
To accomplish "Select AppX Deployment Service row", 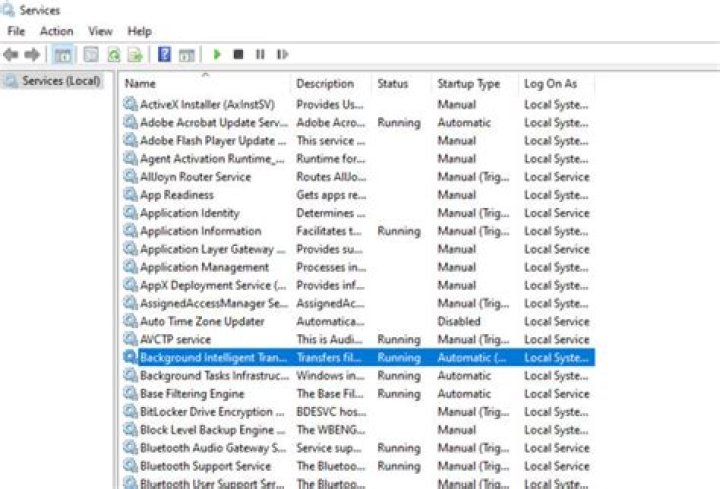I will pyautogui.click(x=359, y=285).
